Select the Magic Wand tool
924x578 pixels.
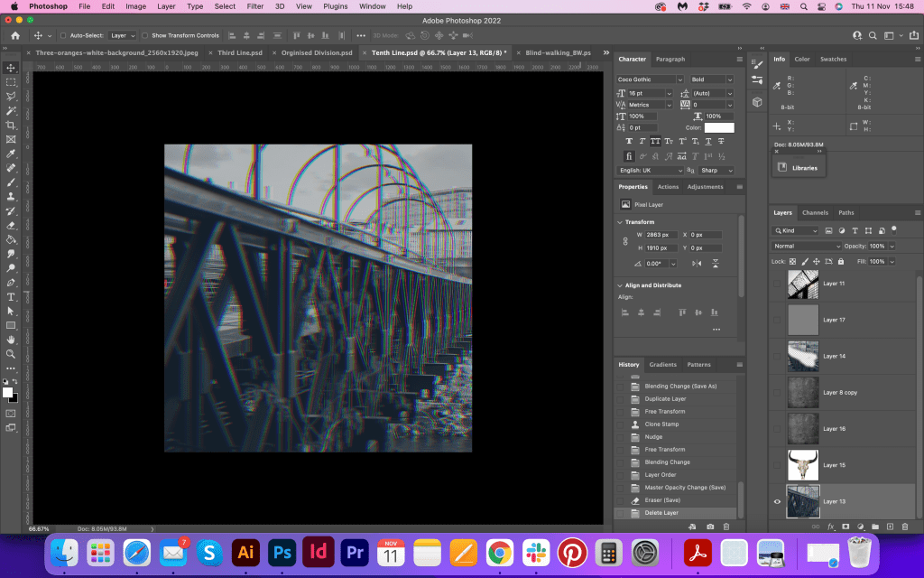pos(11,110)
